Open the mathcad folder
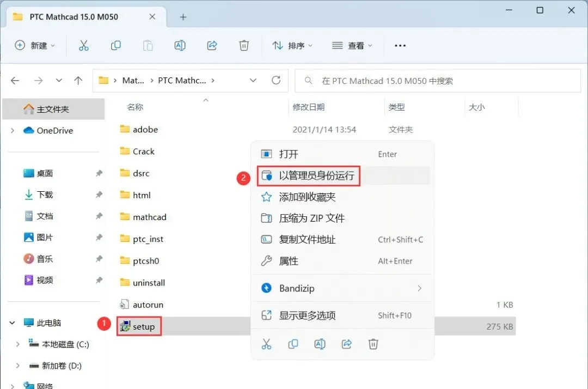Screen dimensions: 588x389 (143, 217)
